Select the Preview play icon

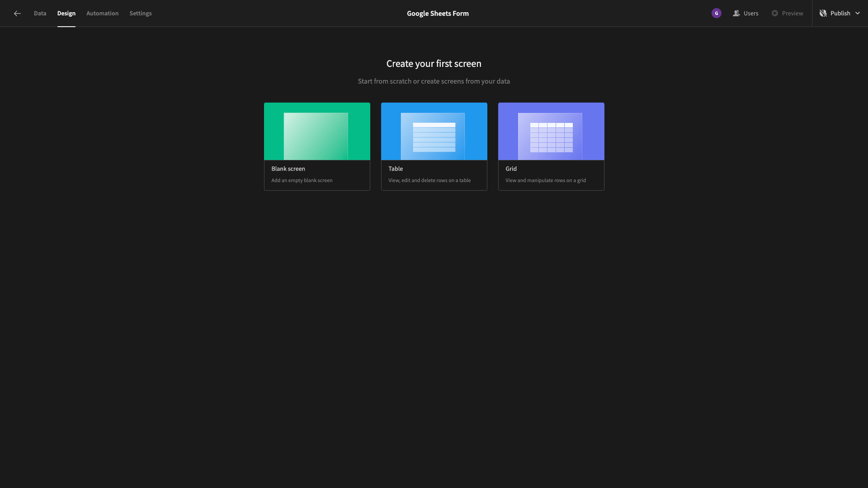point(775,13)
